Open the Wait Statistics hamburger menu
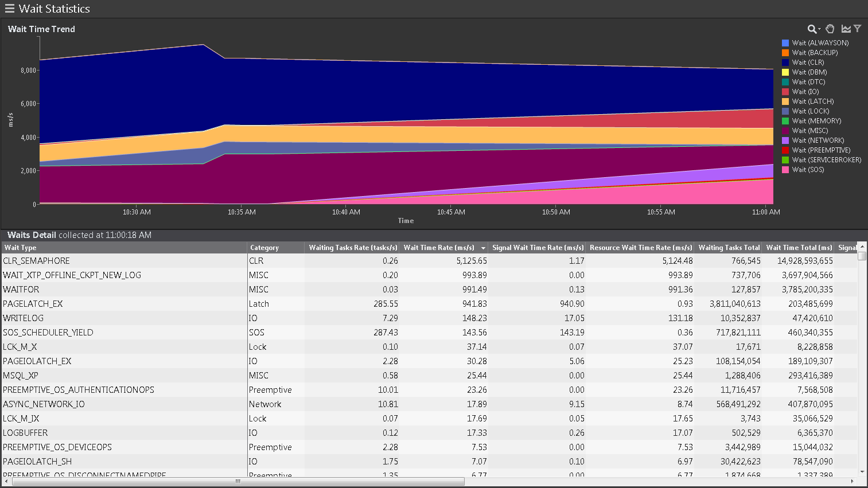868x488 pixels. coord(9,9)
